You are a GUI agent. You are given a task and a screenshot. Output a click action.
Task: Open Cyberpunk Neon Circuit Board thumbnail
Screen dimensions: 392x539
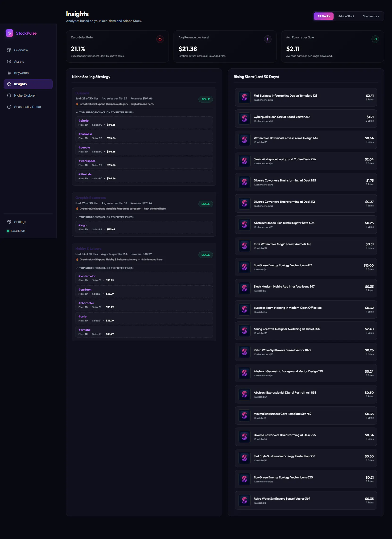(244, 119)
